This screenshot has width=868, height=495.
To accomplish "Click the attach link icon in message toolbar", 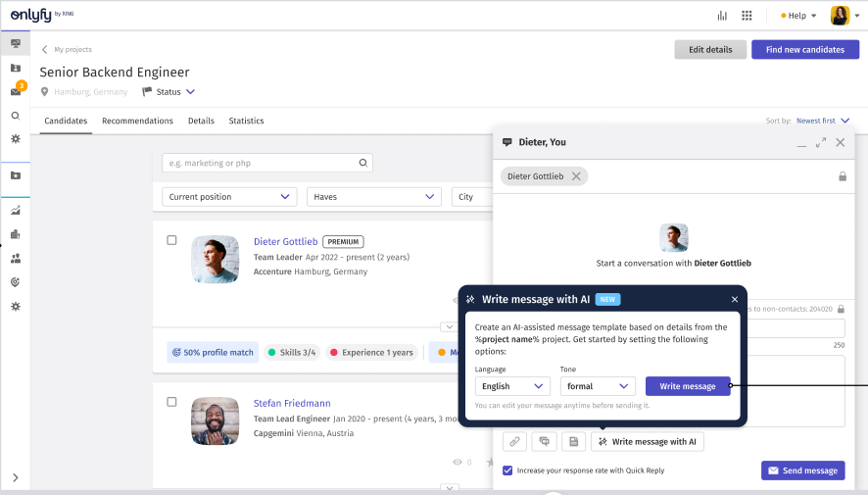I will [x=514, y=442].
